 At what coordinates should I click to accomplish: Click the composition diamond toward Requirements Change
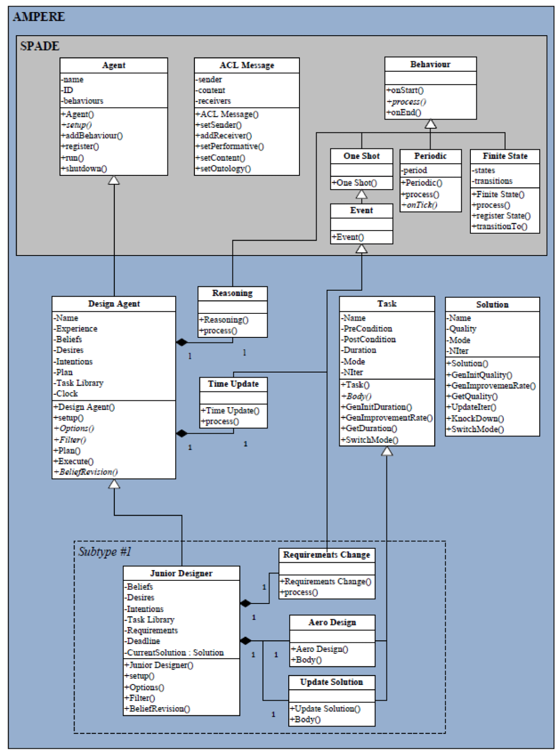coord(245,603)
